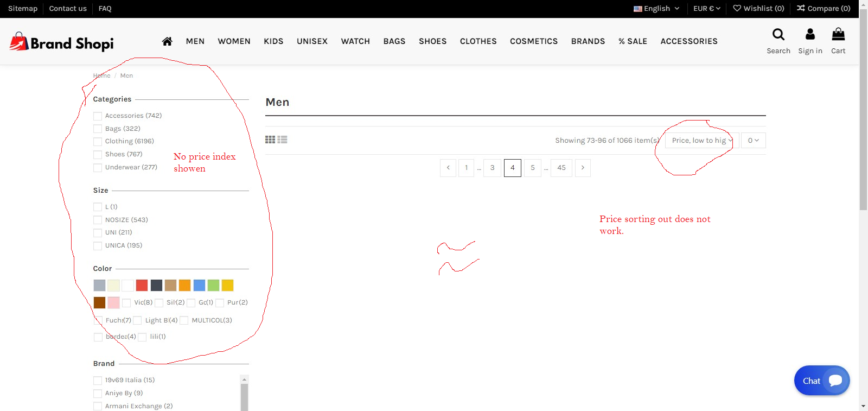Screen dimensions: 868x411
Task: Check the NOSIZE (543) filter
Action: coord(98,220)
